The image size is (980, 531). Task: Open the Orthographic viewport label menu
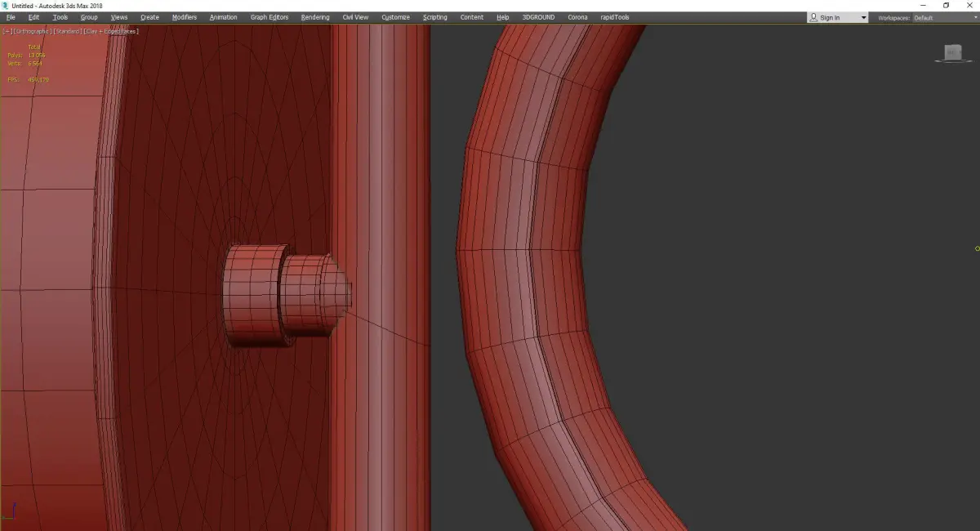point(32,31)
